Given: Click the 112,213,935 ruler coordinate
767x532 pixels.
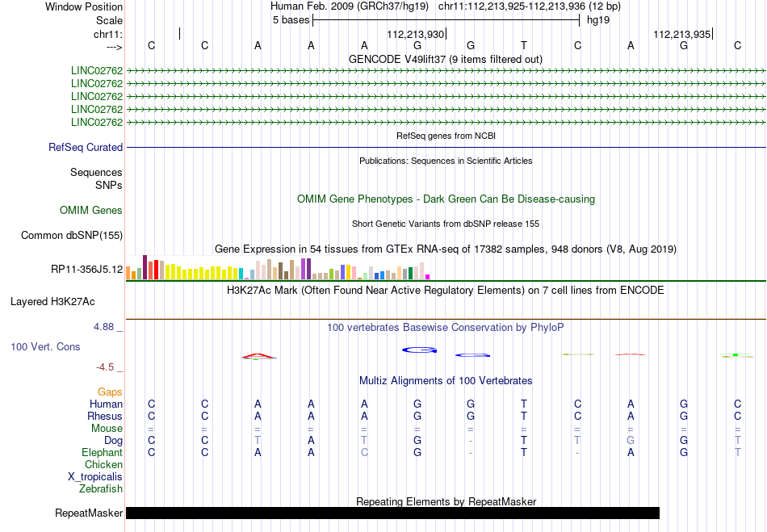Looking at the screenshot, I should tap(682, 34).
